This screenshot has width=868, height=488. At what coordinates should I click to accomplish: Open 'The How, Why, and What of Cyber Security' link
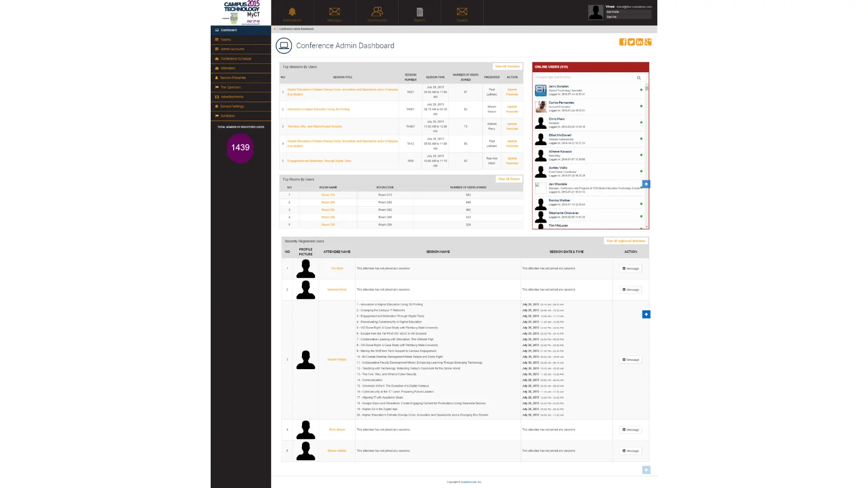pyautogui.click(x=315, y=127)
